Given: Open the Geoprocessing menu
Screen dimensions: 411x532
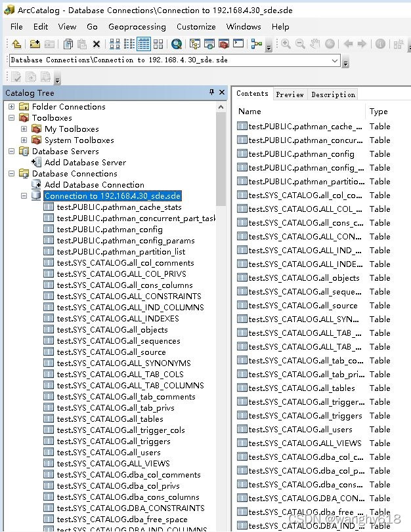Looking at the screenshot, I should pos(137,26).
